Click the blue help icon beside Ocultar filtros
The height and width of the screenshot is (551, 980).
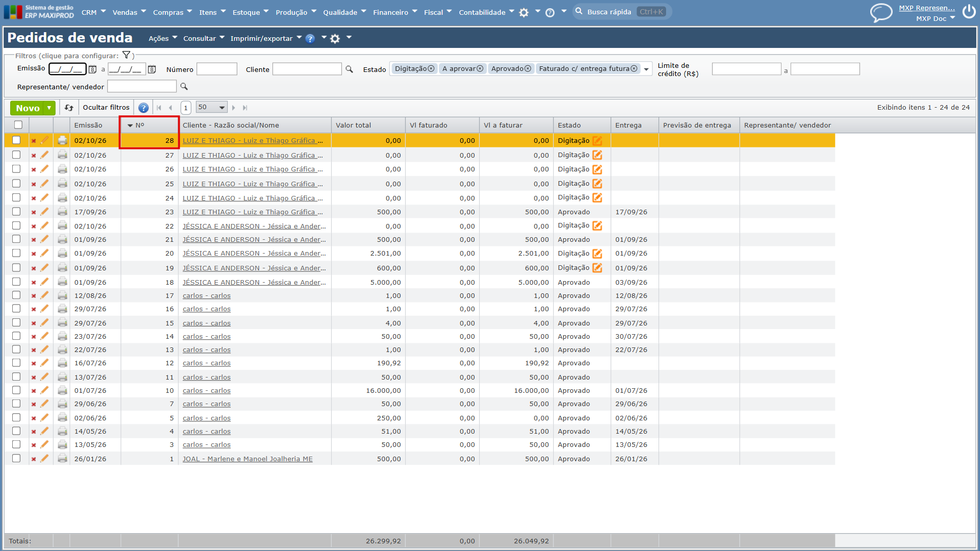[143, 108]
